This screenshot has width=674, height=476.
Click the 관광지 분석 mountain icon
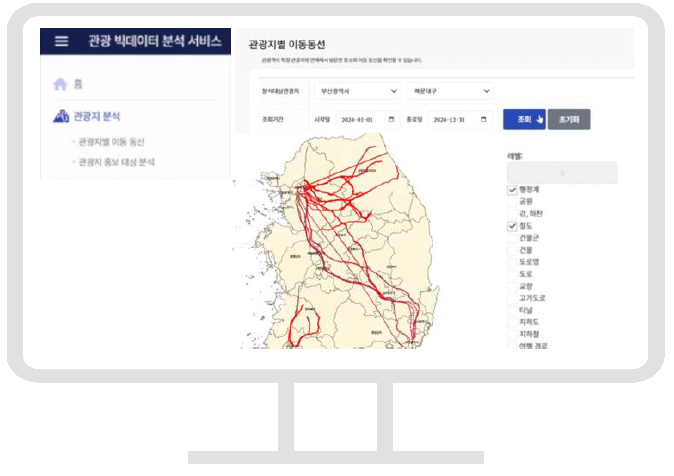[x=60, y=117]
